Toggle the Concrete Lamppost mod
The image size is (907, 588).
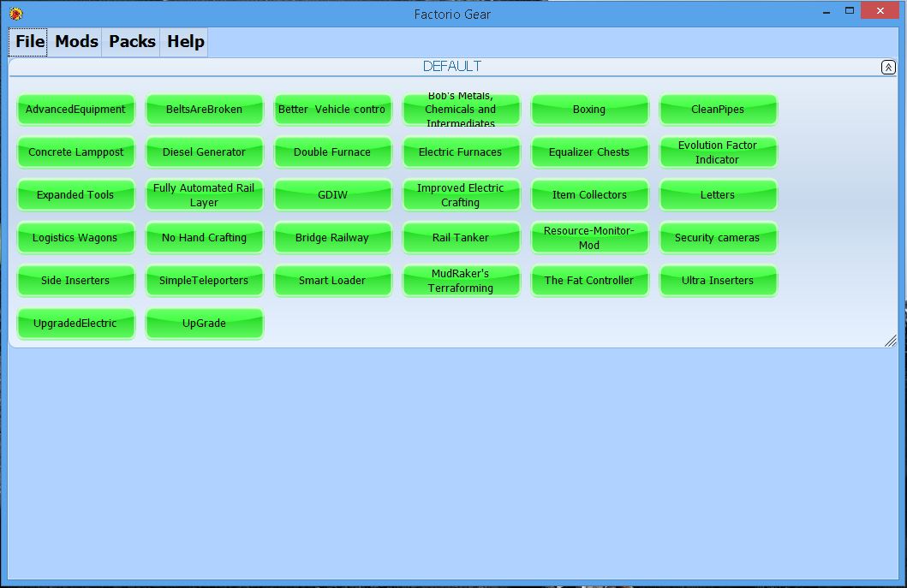(75, 152)
